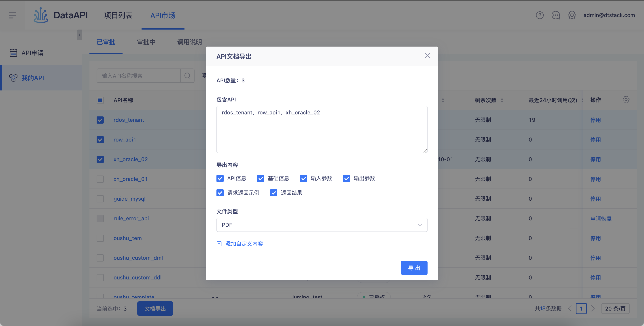Click 停用 for oushu_tem row
644x326 pixels.
(x=595, y=238)
